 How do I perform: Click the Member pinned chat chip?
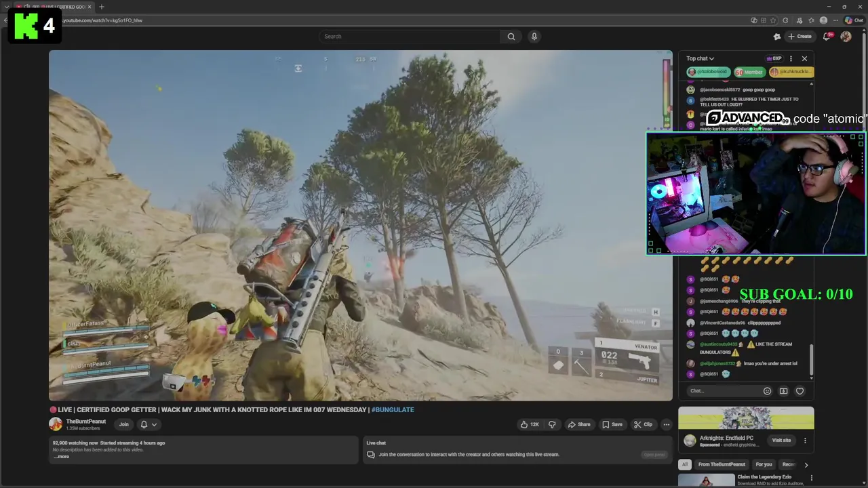coord(749,72)
